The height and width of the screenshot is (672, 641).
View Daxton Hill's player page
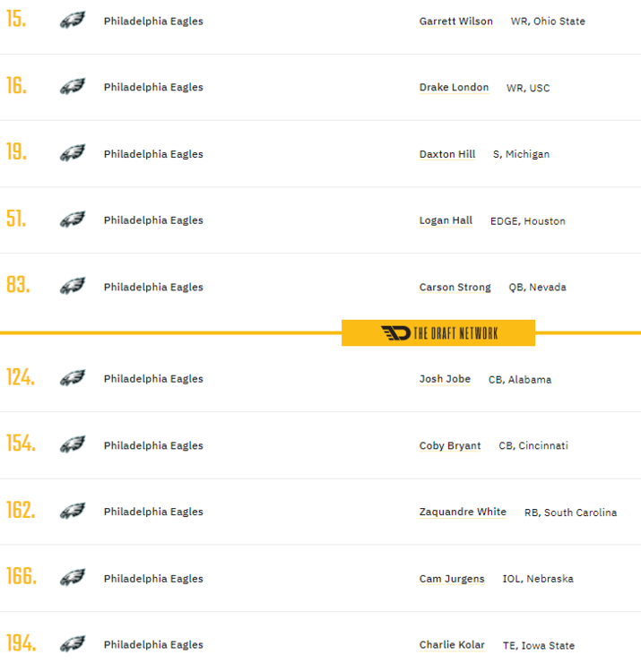(x=446, y=154)
